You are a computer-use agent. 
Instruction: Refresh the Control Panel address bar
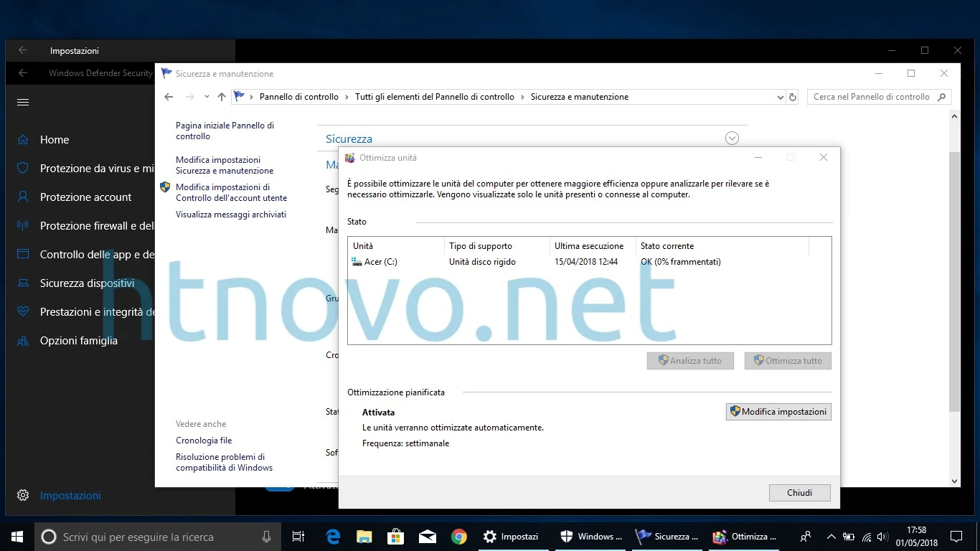click(x=793, y=97)
